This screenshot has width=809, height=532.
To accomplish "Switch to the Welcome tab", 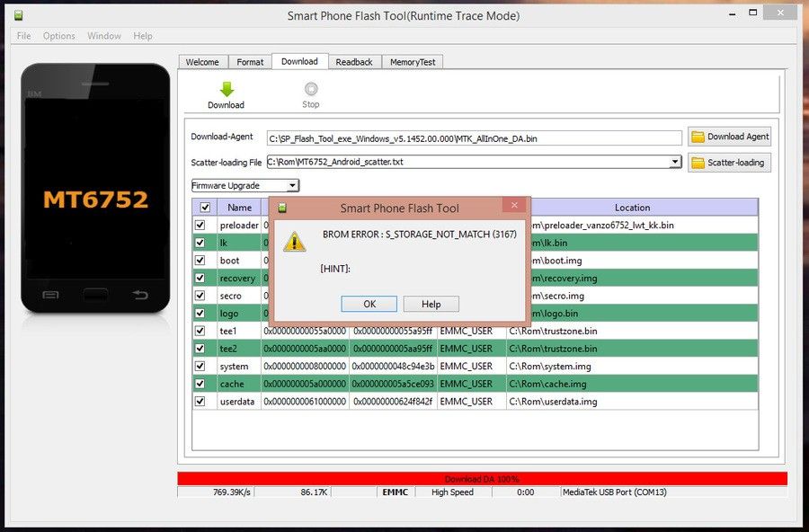I will [202, 62].
